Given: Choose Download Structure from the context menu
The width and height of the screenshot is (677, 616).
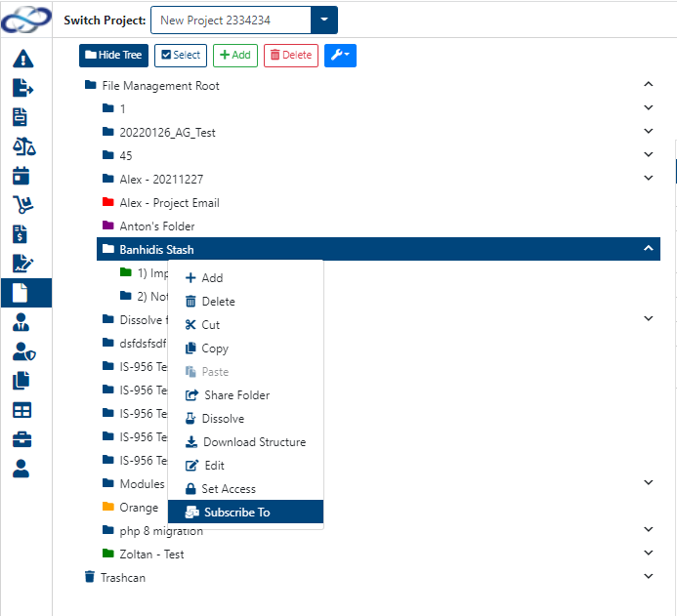Looking at the screenshot, I should pos(245,441).
